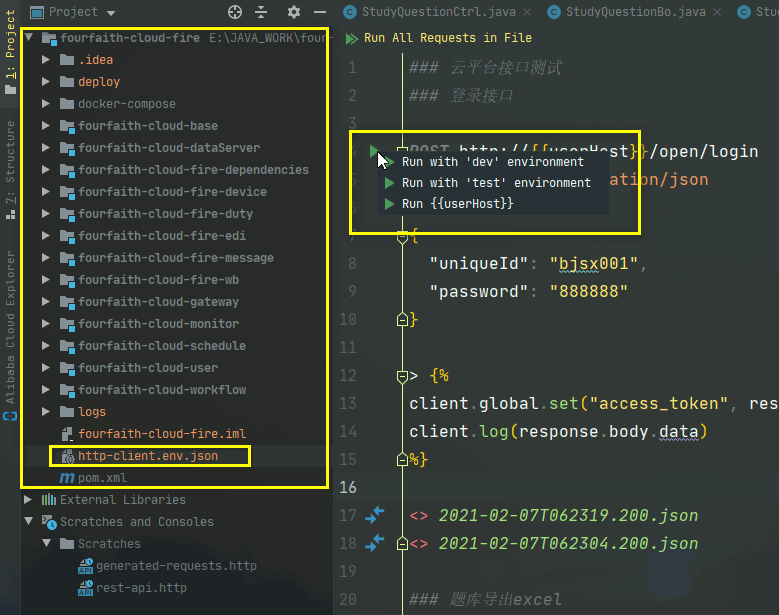This screenshot has height=615, width=779.
Task: Open the 1: Project side tool window tab
Action: tap(10, 51)
